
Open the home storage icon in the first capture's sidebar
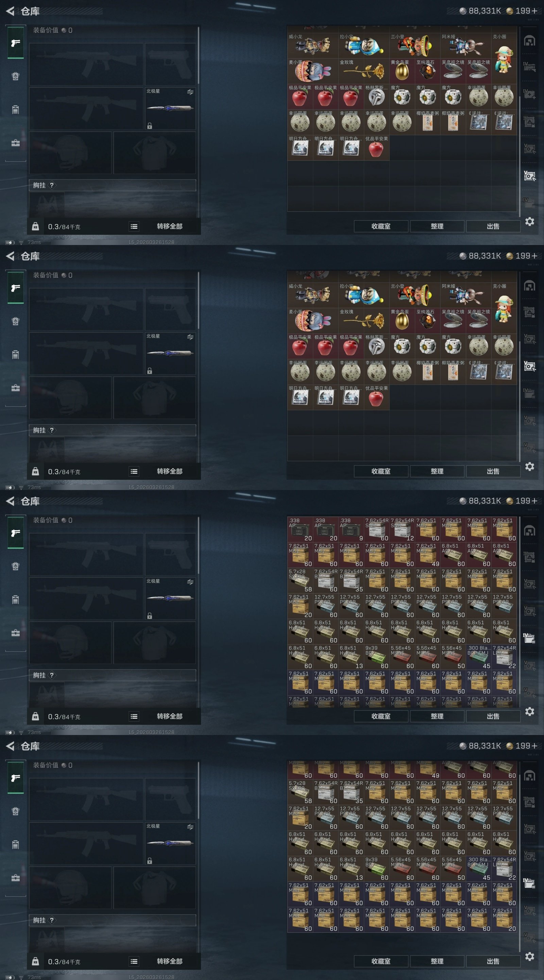(x=529, y=41)
